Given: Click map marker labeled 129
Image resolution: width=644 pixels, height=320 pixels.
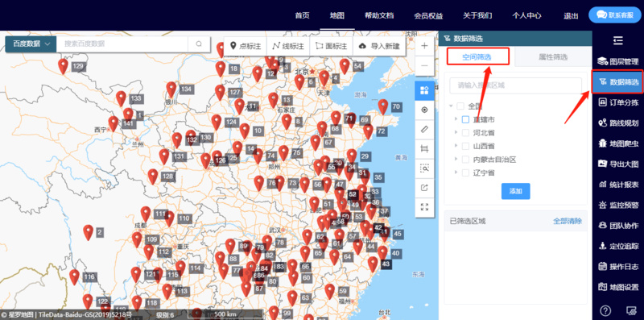Looking at the screenshot, I should (x=63, y=67).
